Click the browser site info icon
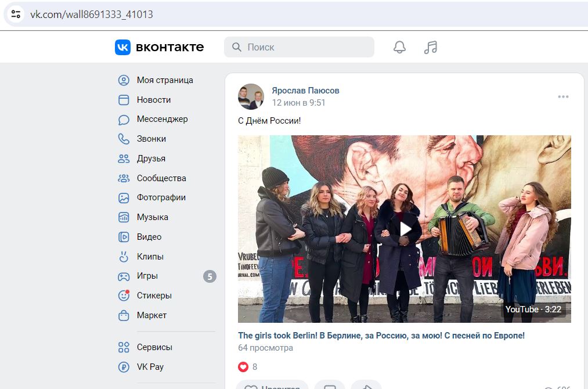Viewport: 588px width, 389px height. coord(16,15)
